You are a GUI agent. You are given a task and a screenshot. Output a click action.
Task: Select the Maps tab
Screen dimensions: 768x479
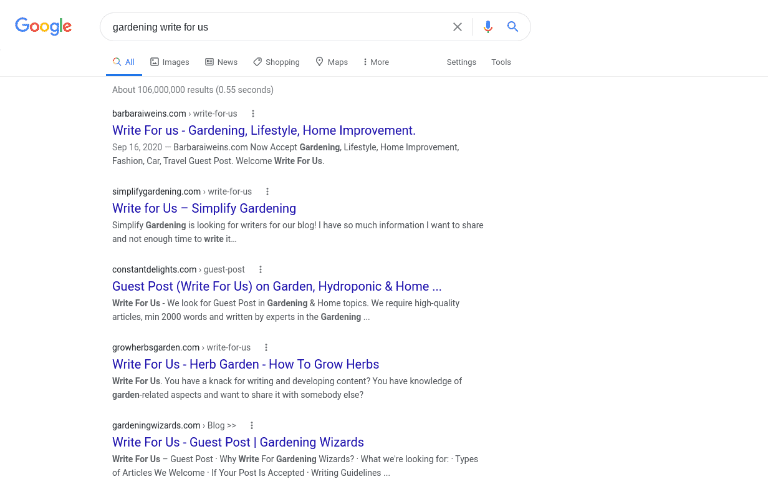pos(332,62)
